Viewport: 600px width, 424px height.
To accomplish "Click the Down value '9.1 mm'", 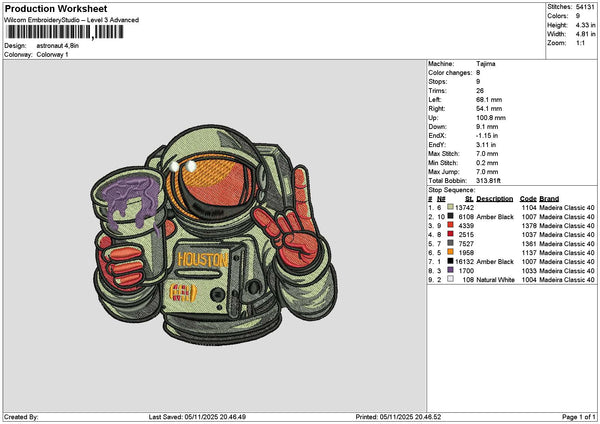I will coord(487,127).
